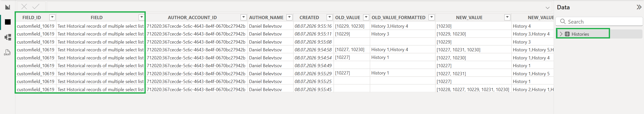Image resolution: width=644 pixels, height=114 pixels.
Task: Cancel formula with the X icon
Action: (x=24, y=7)
